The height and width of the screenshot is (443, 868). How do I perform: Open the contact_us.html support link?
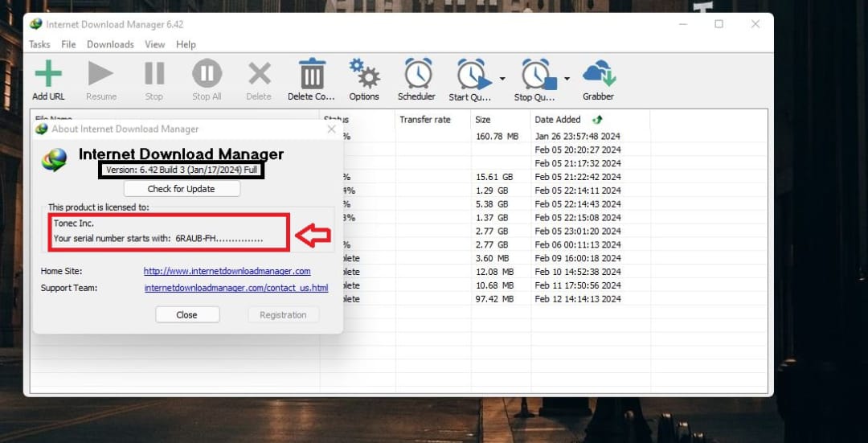[235, 288]
